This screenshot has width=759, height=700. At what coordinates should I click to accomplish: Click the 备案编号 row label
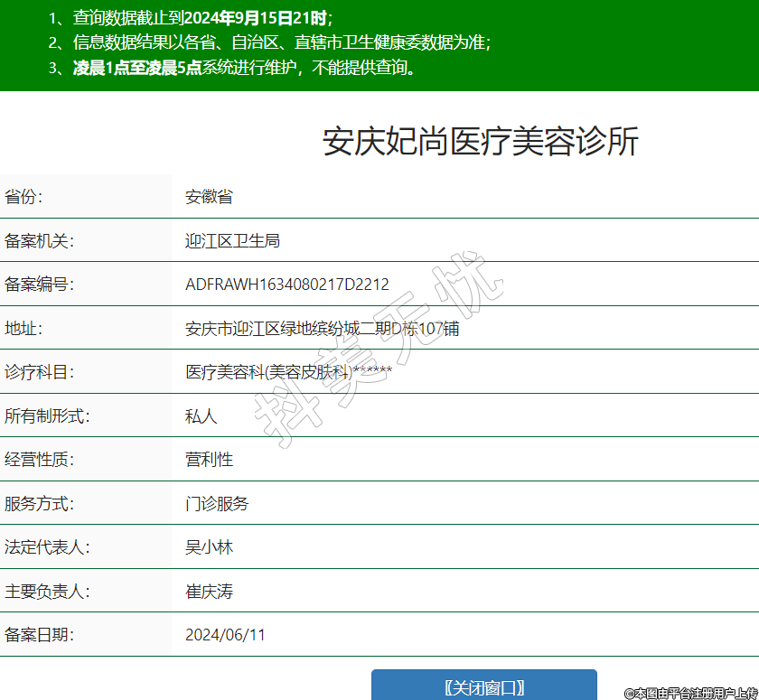click(39, 285)
